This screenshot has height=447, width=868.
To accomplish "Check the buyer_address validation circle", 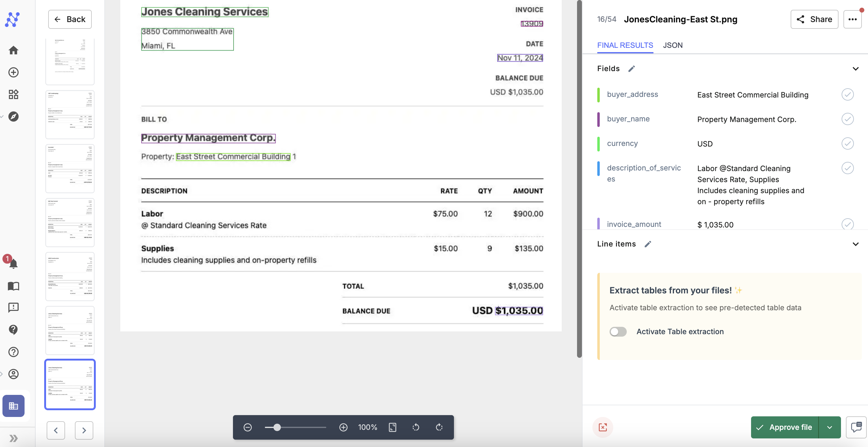I will (847, 95).
